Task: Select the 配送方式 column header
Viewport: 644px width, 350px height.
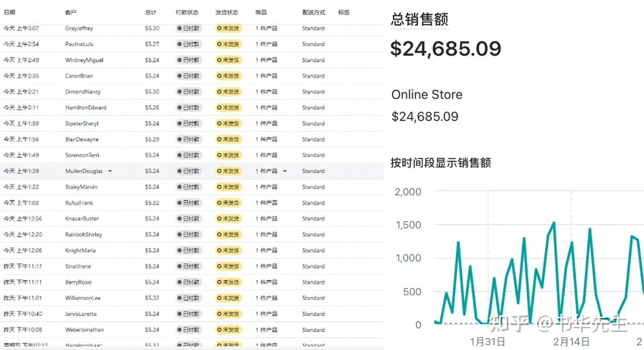Action: (x=314, y=12)
